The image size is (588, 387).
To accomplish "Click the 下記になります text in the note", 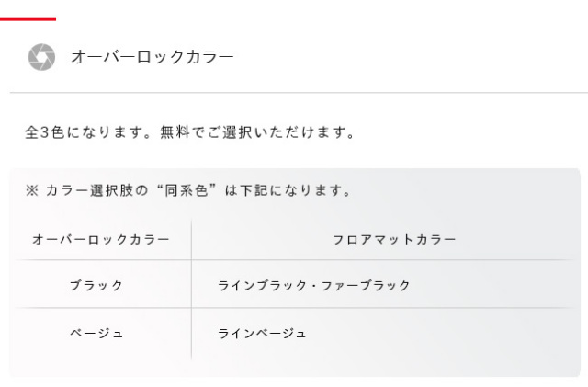I will pyautogui.click(x=295, y=191).
